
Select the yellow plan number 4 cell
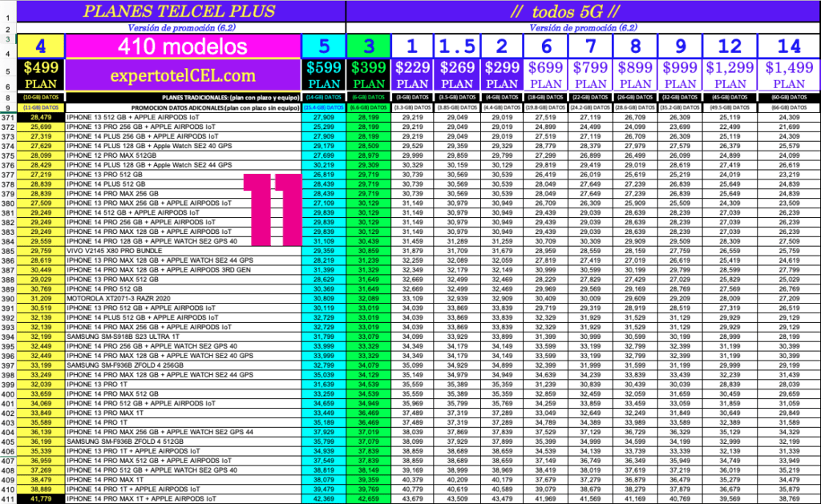coord(40,46)
